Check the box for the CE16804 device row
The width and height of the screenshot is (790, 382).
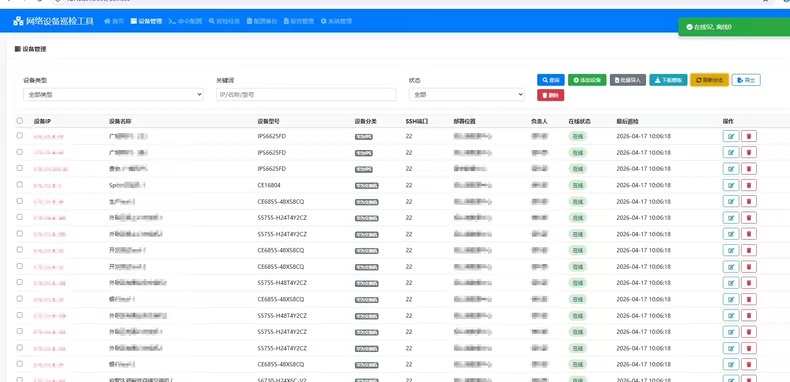(x=20, y=184)
